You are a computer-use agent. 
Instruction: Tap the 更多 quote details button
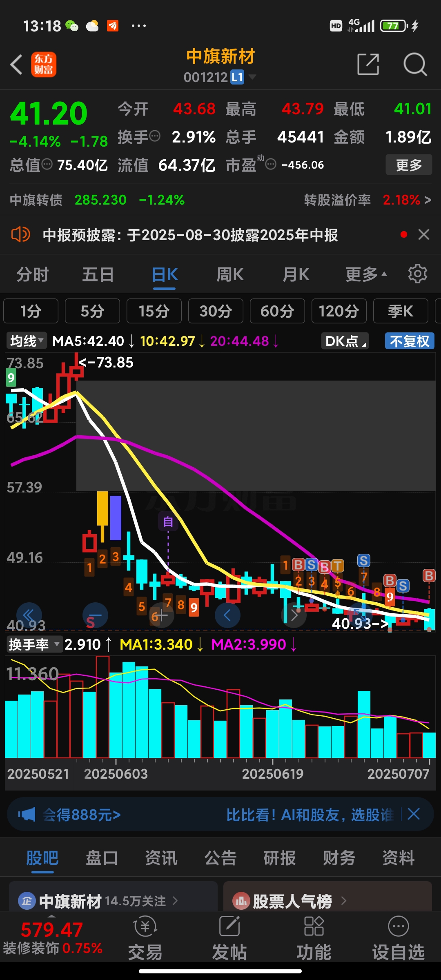409,165
